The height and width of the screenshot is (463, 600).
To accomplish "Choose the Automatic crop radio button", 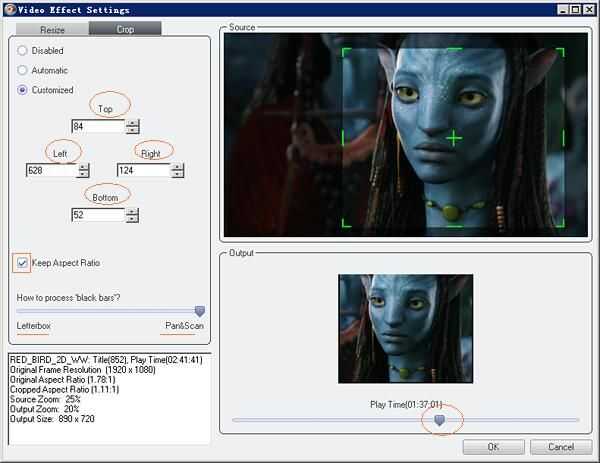I will click(x=22, y=70).
